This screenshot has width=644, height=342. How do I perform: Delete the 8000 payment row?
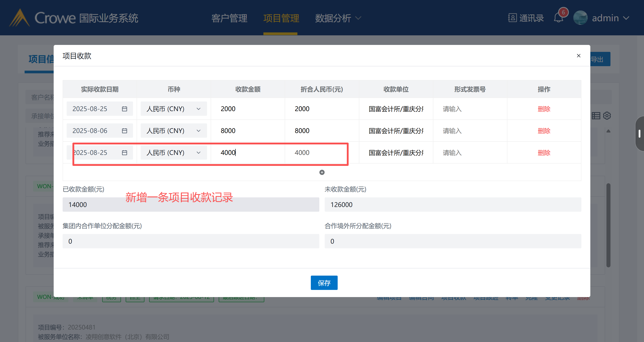coord(544,131)
